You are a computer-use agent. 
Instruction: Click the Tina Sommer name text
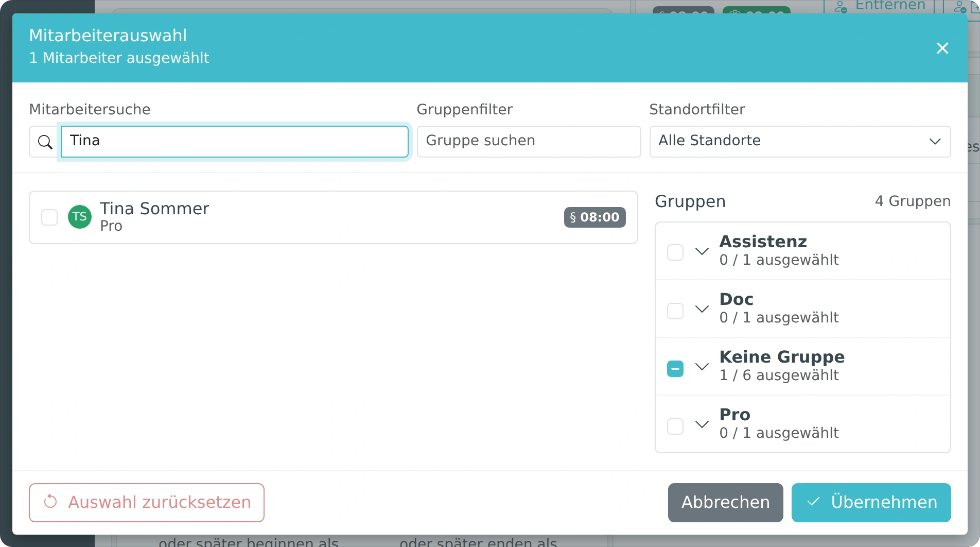pyautogui.click(x=154, y=209)
